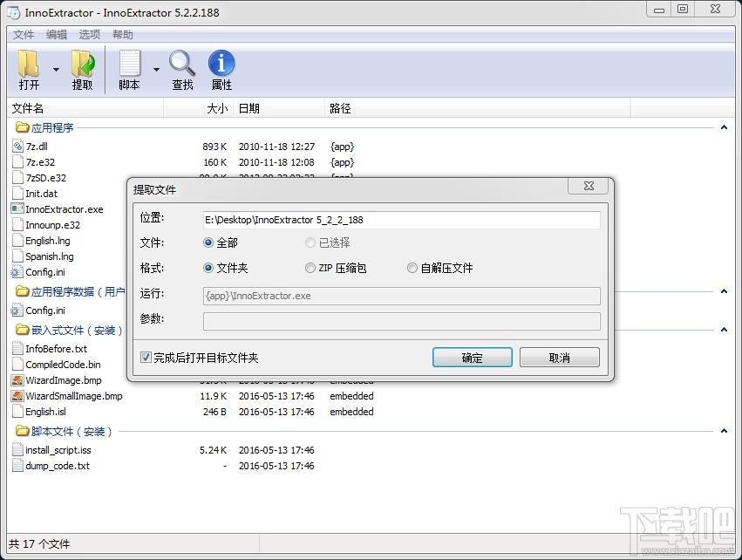This screenshot has width=742, height=560.
Task: Close the 提取文件 dialog
Action: point(589,186)
